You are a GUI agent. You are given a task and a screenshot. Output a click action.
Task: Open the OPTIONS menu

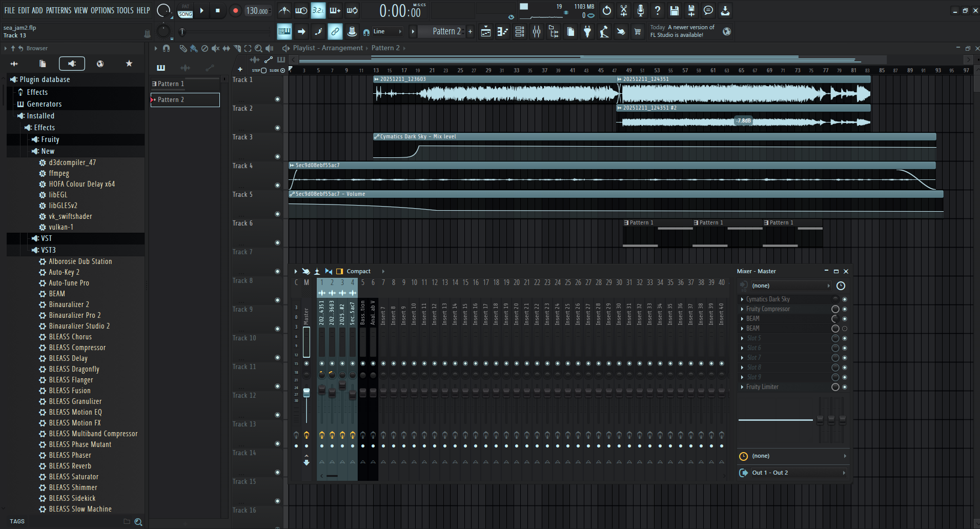pos(103,10)
